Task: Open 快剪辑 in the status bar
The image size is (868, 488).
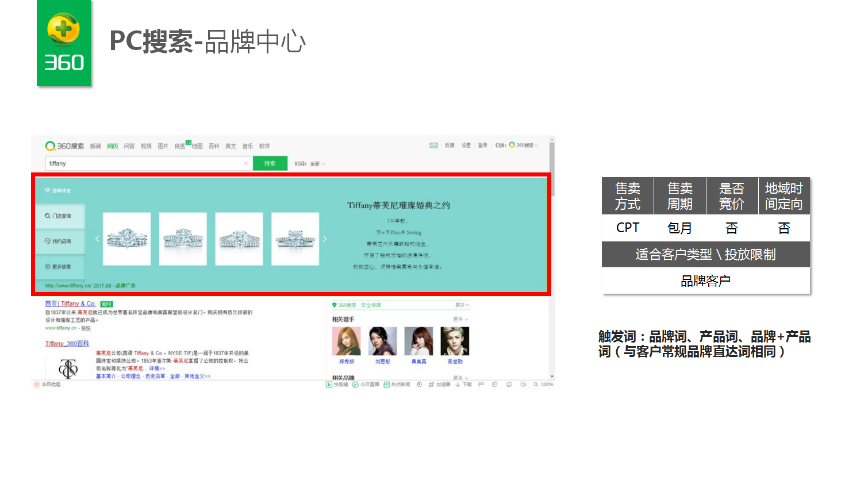Action: click(337, 385)
